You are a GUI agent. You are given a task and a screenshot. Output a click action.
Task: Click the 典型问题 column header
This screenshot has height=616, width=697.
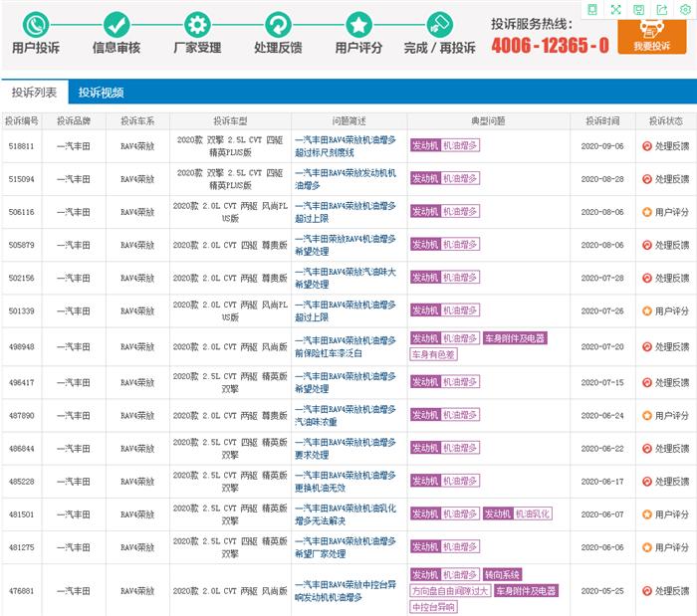tap(488, 120)
